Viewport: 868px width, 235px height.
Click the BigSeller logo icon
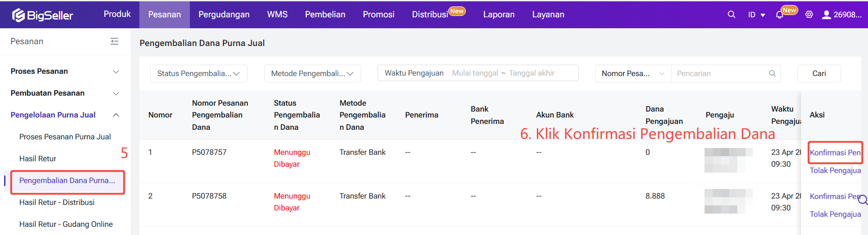click(18, 15)
